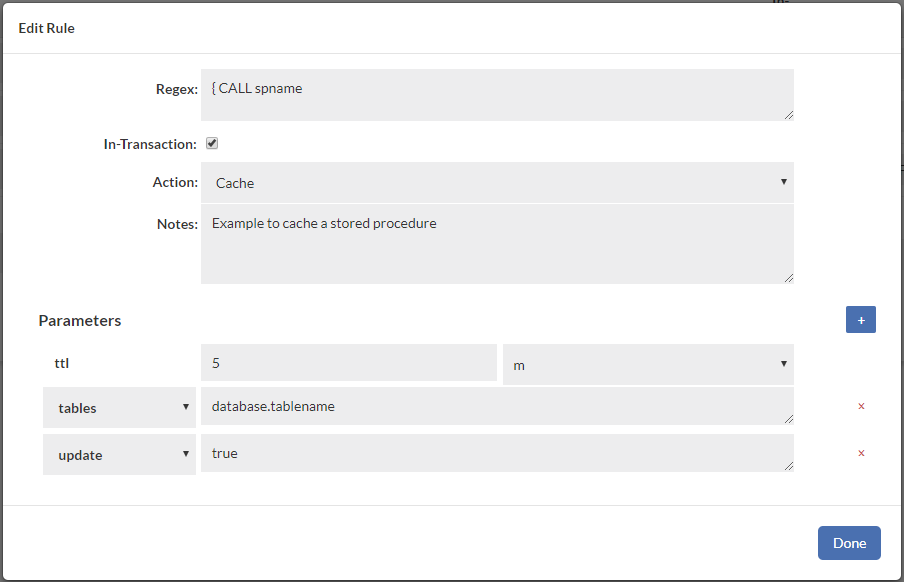Toggle the In-Transaction checkbox

[x=212, y=144]
